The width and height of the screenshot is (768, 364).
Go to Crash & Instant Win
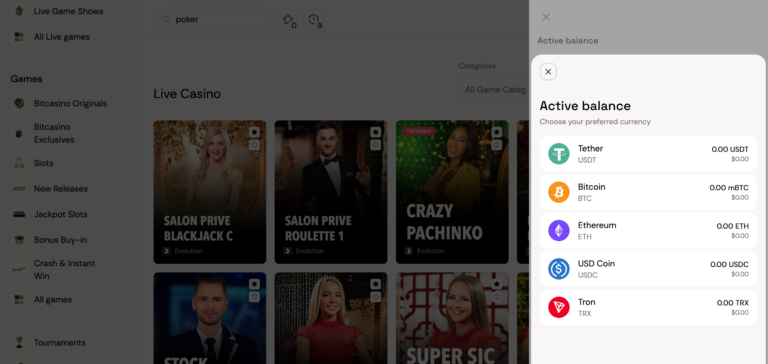pyautogui.click(x=64, y=269)
